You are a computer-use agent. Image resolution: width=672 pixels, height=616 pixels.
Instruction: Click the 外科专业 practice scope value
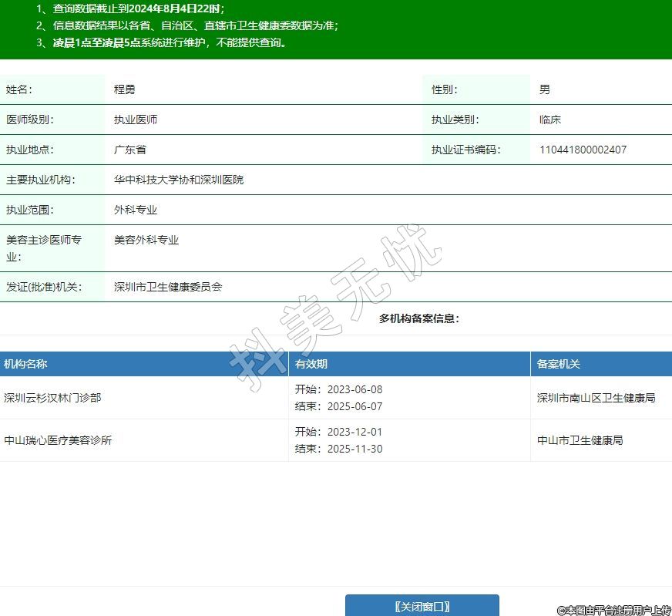pos(136,210)
